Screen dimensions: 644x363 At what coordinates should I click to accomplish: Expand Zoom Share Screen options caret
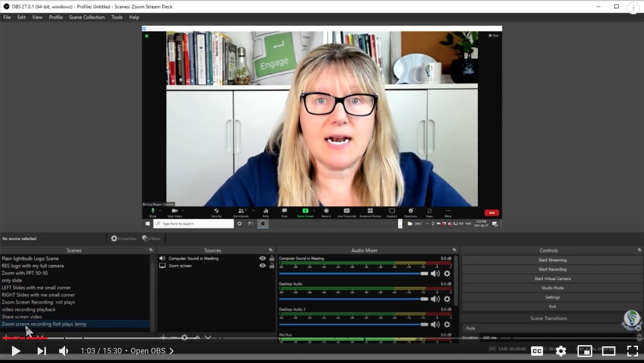pos(314,211)
